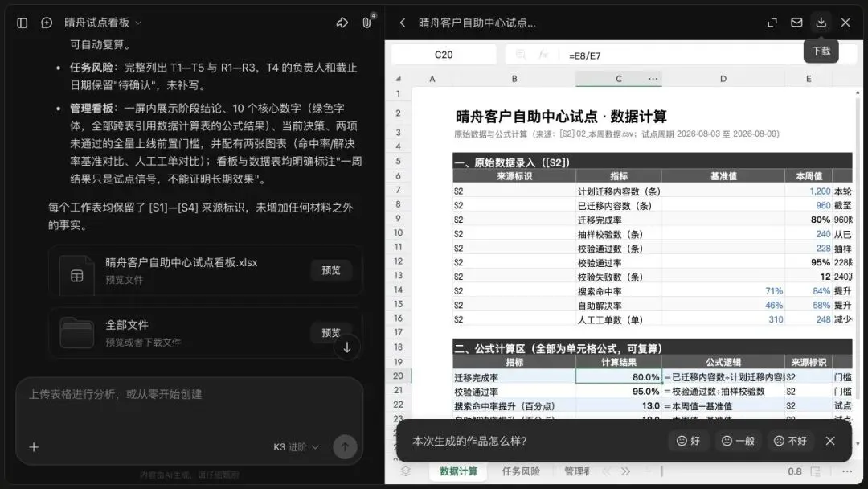Select column A header
The image size is (868, 489).
(x=432, y=79)
